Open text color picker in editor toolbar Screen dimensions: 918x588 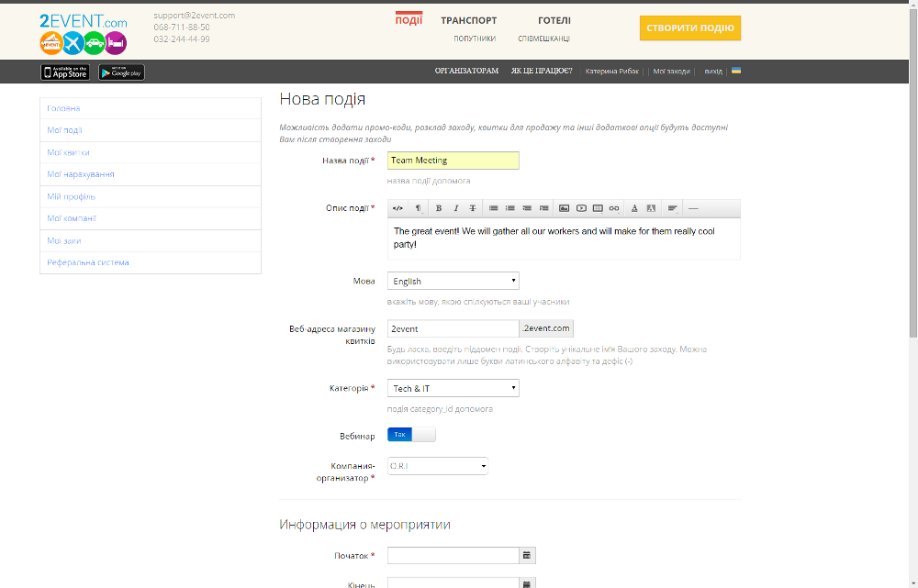coord(633,208)
